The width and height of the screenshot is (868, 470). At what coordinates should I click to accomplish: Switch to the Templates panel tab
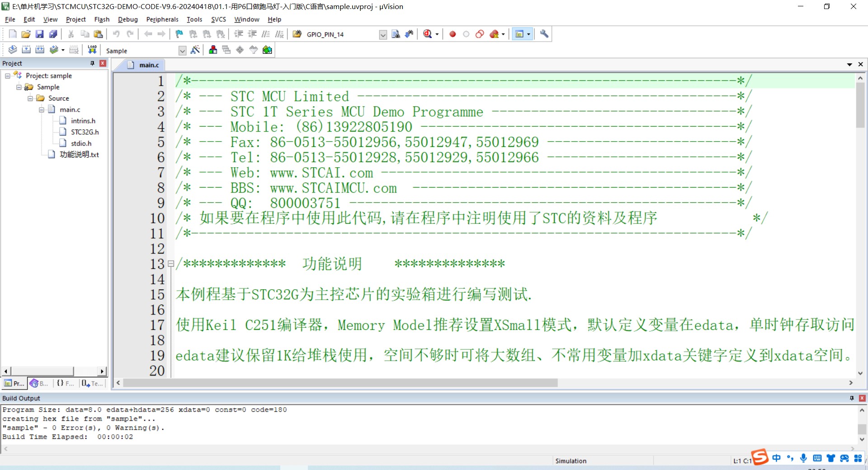(x=92, y=383)
